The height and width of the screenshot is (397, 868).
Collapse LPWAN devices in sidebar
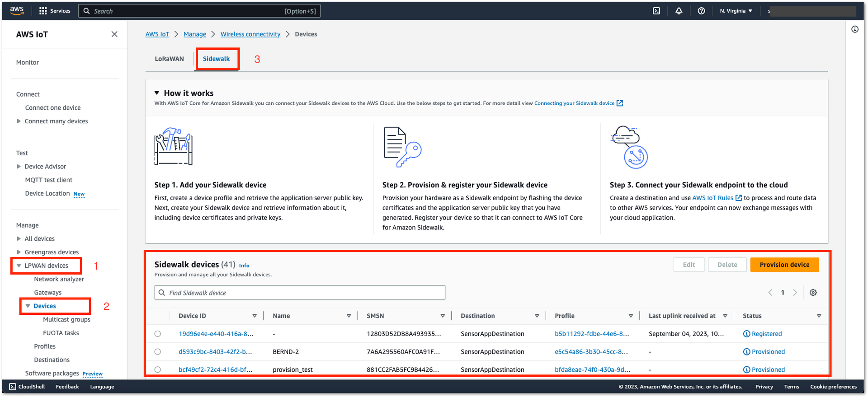pyautogui.click(x=19, y=266)
